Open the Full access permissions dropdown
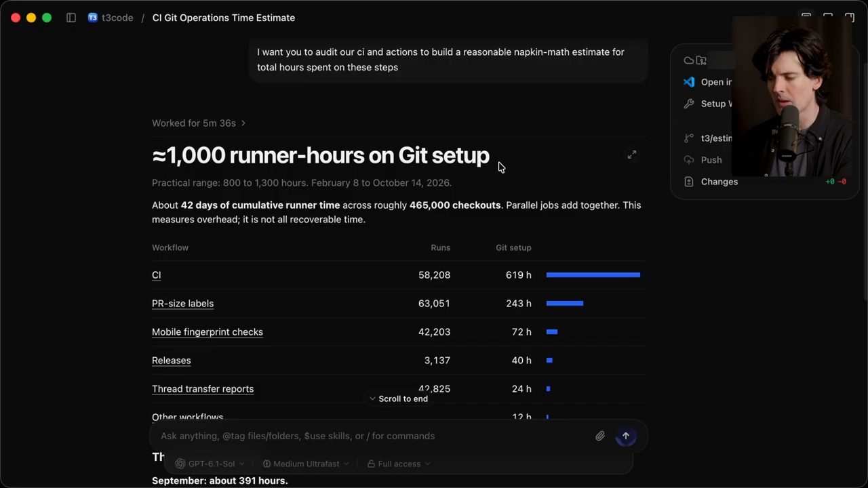The height and width of the screenshot is (488, 868). click(x=399, y=464)
